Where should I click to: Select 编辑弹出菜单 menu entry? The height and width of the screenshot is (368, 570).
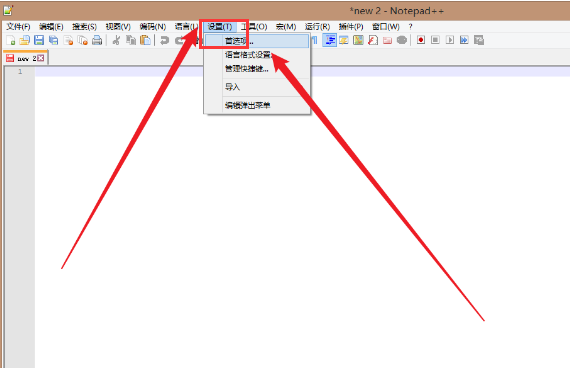257,105
